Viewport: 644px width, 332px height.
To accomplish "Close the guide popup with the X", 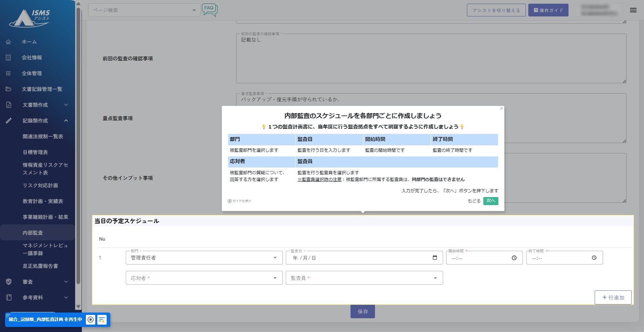I will [501, 108].
